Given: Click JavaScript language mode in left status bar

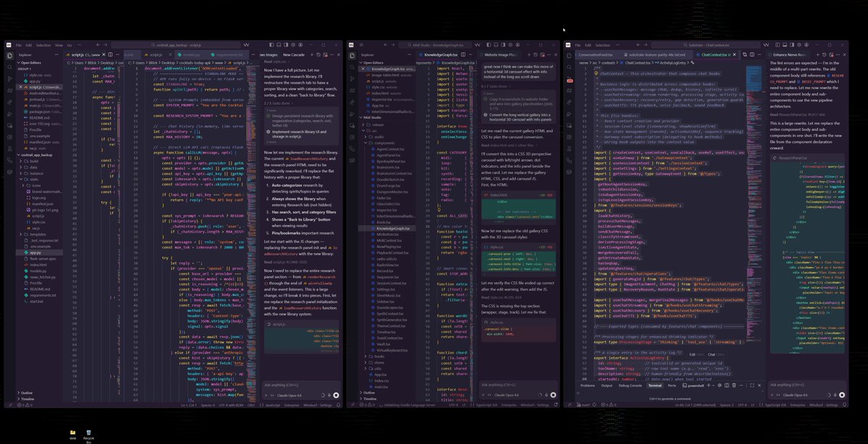Looking at the screenshot, I should coord(273,405).
